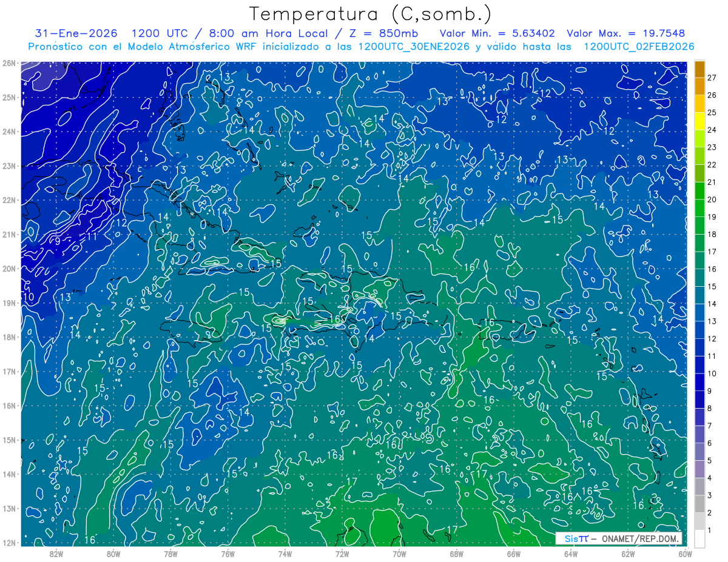
Task: Select valid-until time "1200UTC_02FEB2026"
Action: (639, 47)
